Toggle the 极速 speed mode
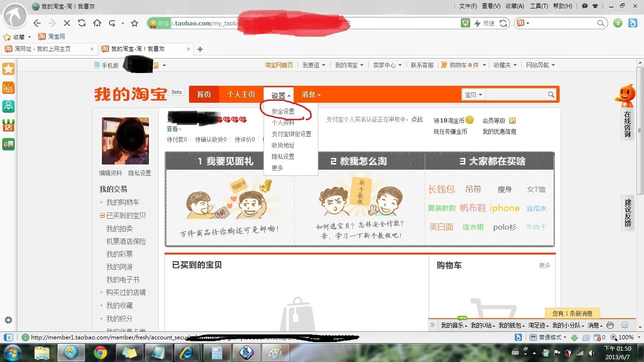The image size is (644, 362). click(x=484, y=23)
